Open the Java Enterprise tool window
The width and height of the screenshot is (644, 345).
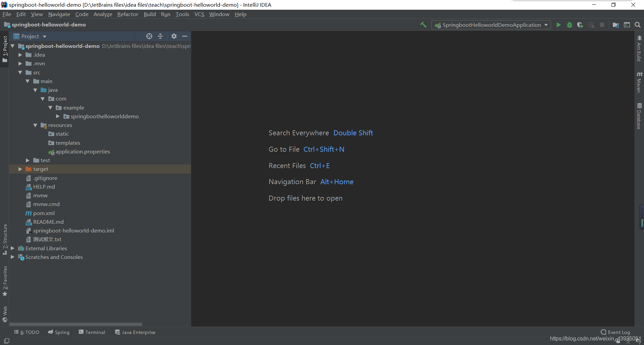[x=135, y=332]
